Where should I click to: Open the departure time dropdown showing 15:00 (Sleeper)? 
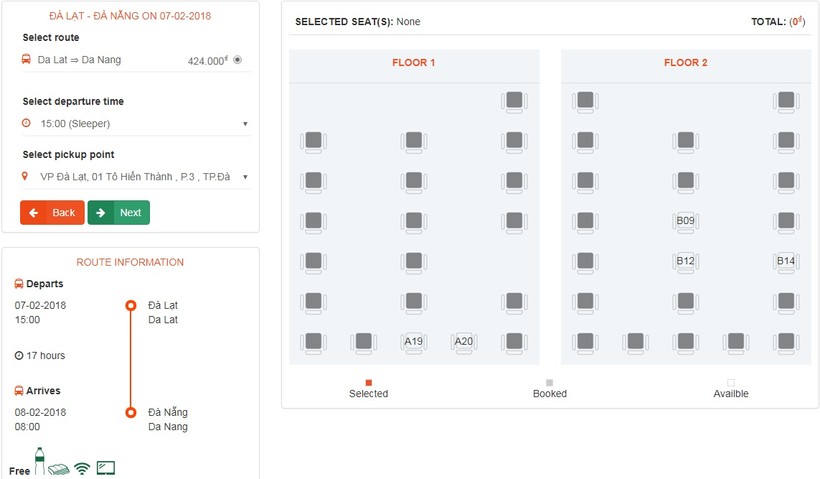(x=136, y=124)
